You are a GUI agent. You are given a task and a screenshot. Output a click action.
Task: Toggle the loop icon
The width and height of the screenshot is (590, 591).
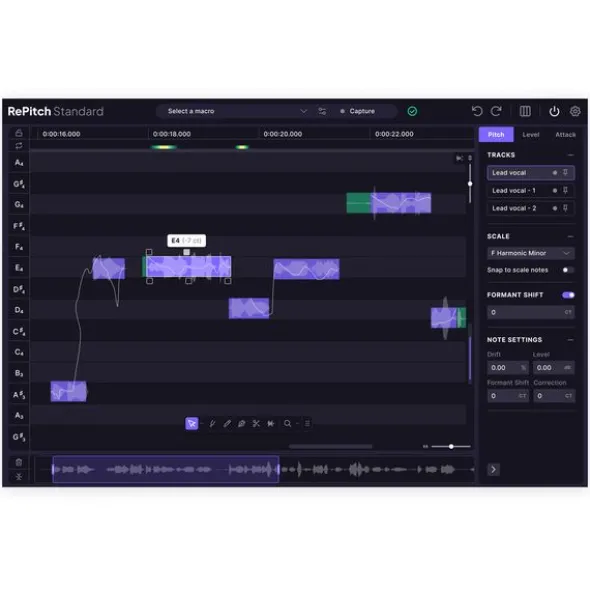18,145
